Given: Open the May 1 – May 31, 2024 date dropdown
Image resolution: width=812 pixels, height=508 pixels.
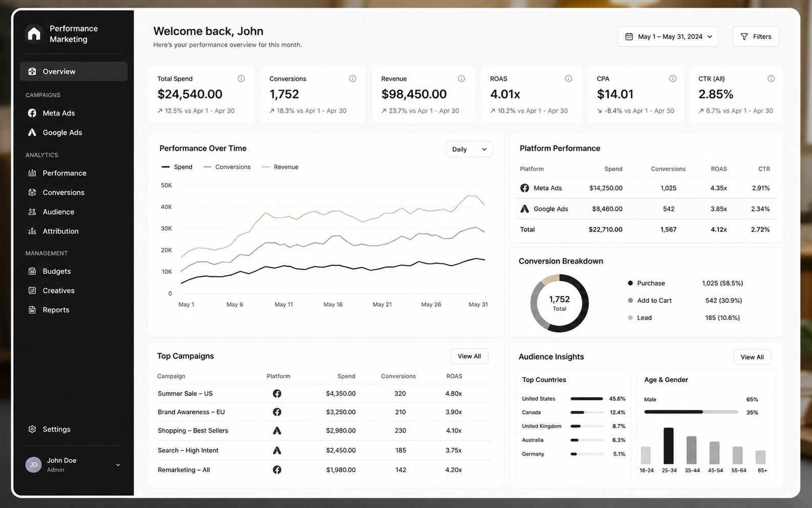Looking at the screenshot, I should point(668,36).
